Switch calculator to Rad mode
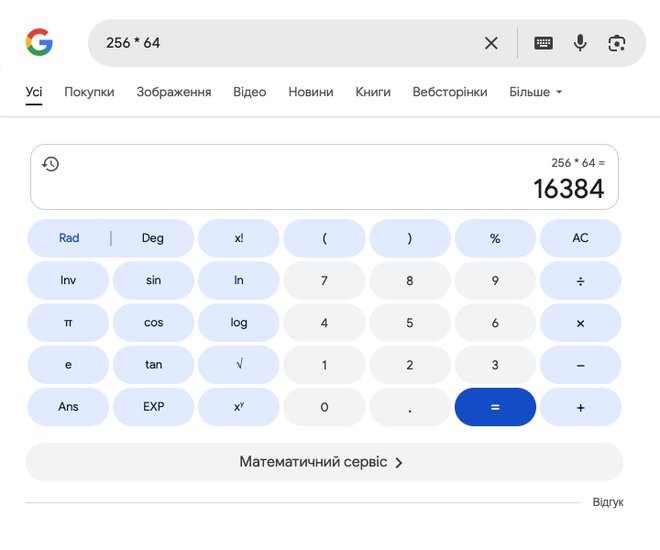The image size is (660, 550). [x=69, y=238]
